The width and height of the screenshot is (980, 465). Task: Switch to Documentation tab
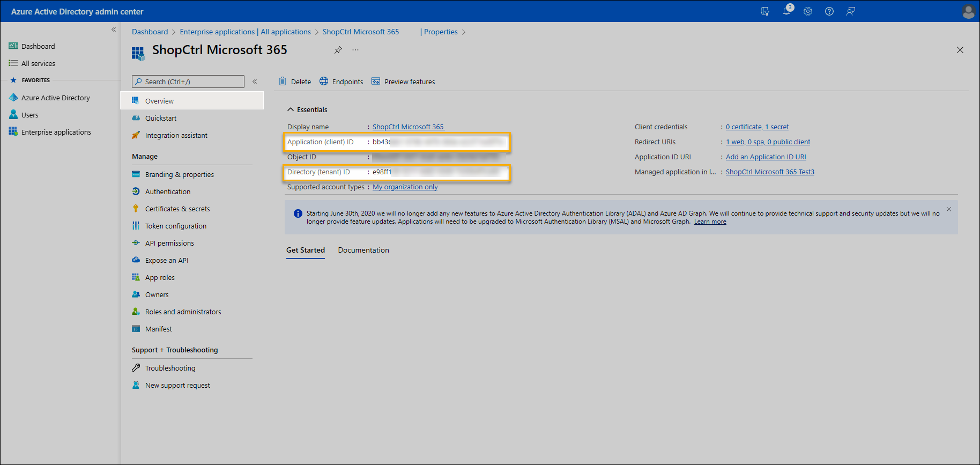(x=363, y=250)
